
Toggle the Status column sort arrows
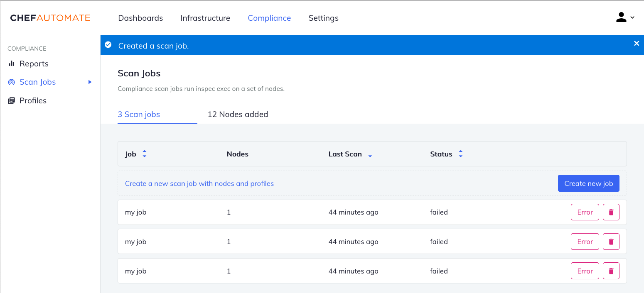[x=460, y=154]
